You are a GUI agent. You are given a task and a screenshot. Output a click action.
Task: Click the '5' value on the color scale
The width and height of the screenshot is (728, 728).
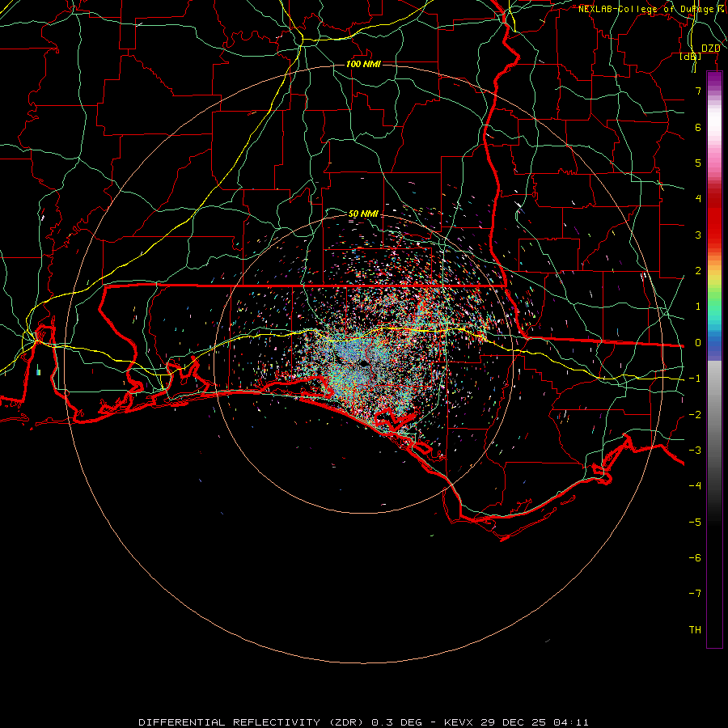click(698, 163)
